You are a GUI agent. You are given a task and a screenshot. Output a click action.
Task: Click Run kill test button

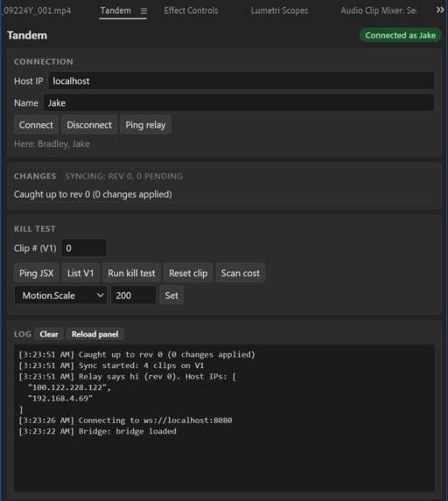(x=131, y=273)
